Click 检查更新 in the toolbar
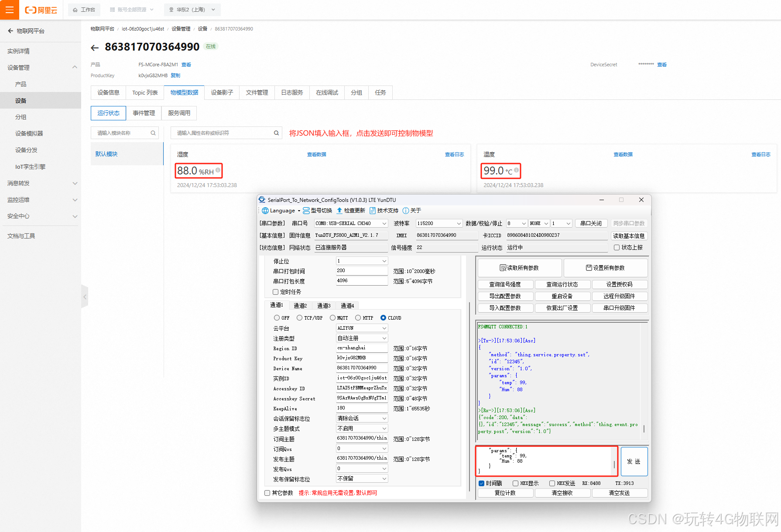Viewport: 781px width, 532px height. (351, 211)
